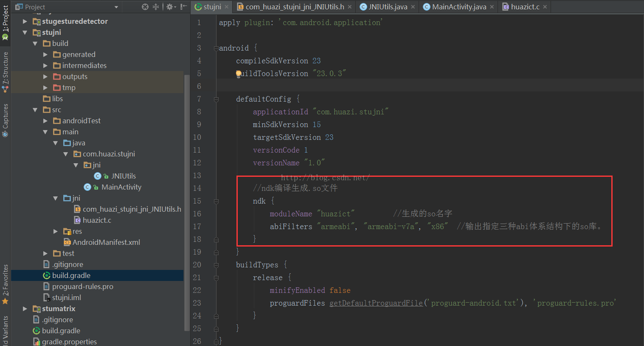
Task: Fold the buildTypes block at line 20
Action: (216, 265)
